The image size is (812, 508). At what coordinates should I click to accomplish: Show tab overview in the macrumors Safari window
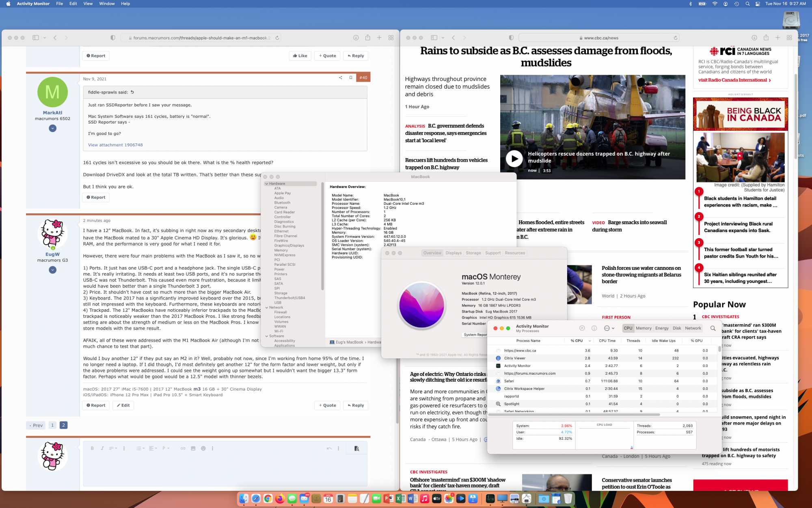[391, 38]
